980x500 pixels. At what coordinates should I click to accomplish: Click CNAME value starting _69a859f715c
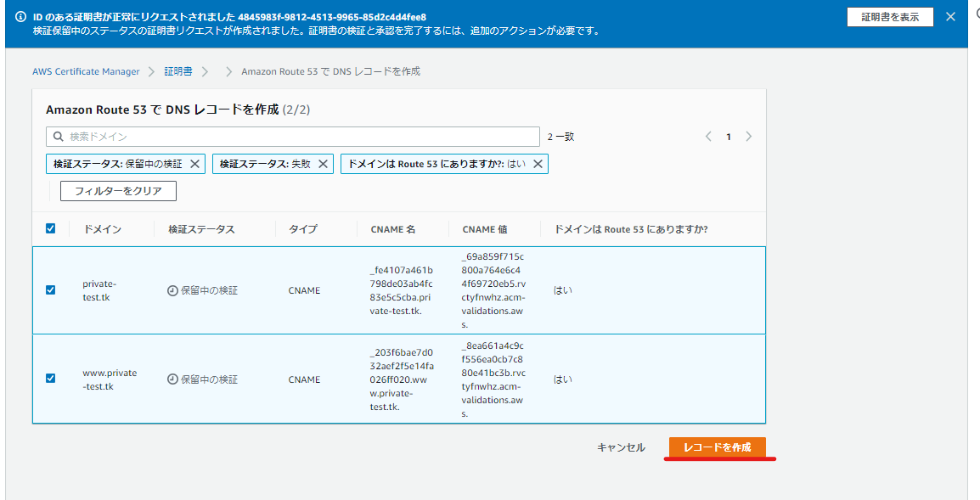click(x=493, y=290)
